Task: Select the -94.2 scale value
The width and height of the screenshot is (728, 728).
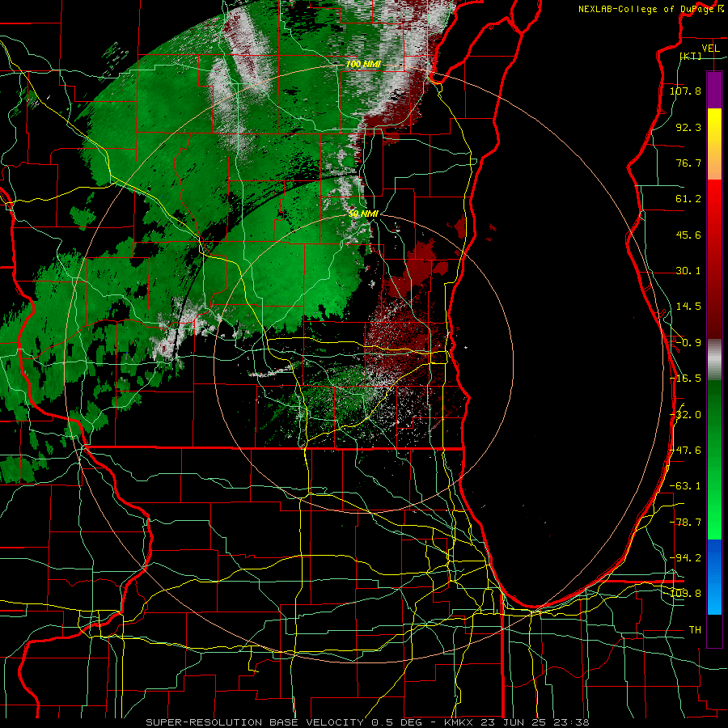Action: [x=685, y=558]
